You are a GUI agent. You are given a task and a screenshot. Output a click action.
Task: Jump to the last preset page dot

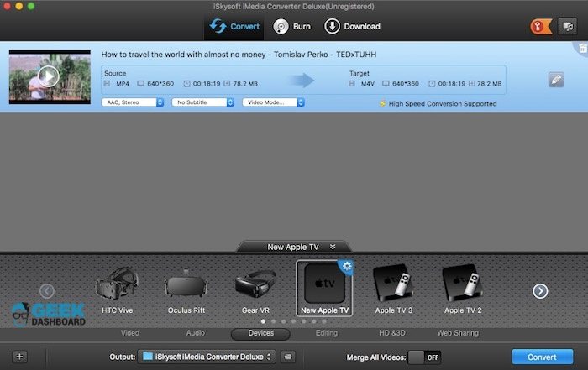tap(324, 321)
